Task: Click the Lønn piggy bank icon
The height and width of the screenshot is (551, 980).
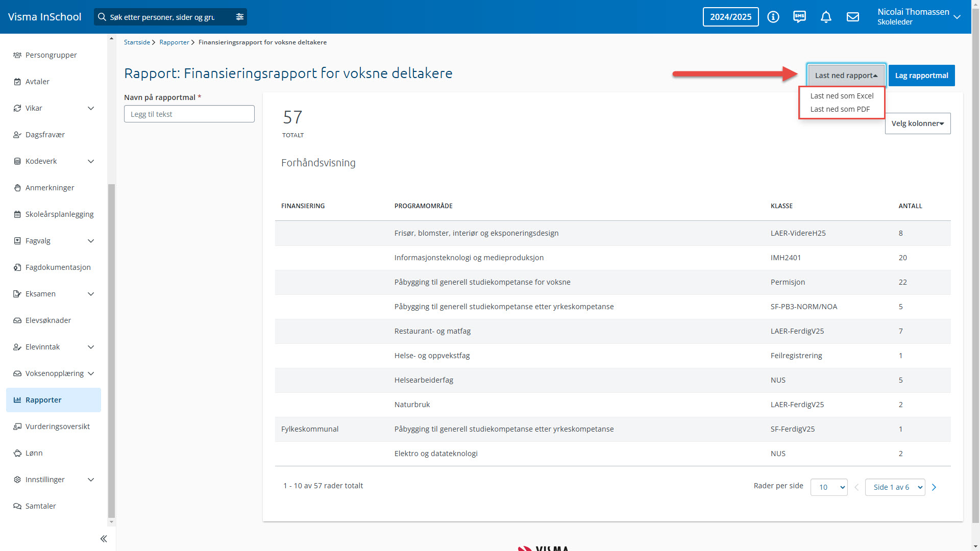Action: point(17,453)
